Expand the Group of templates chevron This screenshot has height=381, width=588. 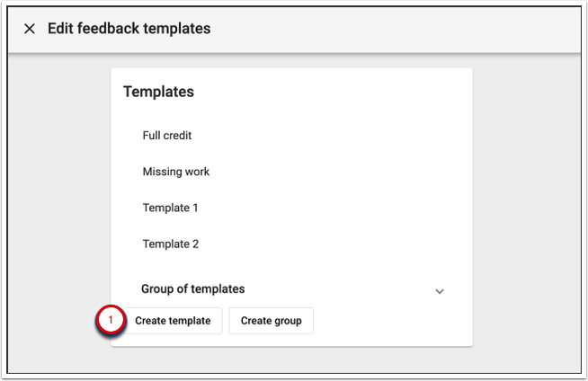(x=440, y=291)
